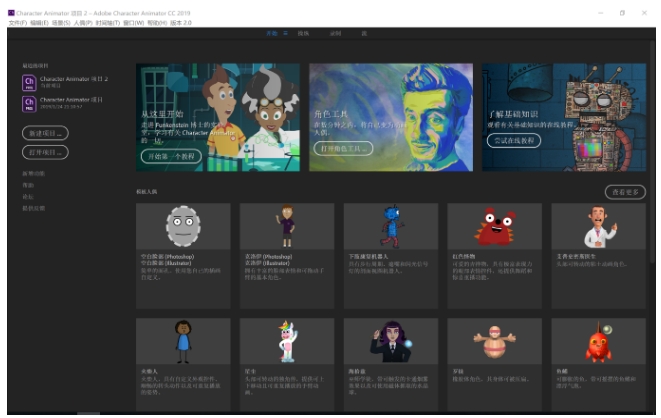Click the horizontal scrollbar thumb at bottom
The width and height of the screenshot is (661, 418).
[89, 414]
